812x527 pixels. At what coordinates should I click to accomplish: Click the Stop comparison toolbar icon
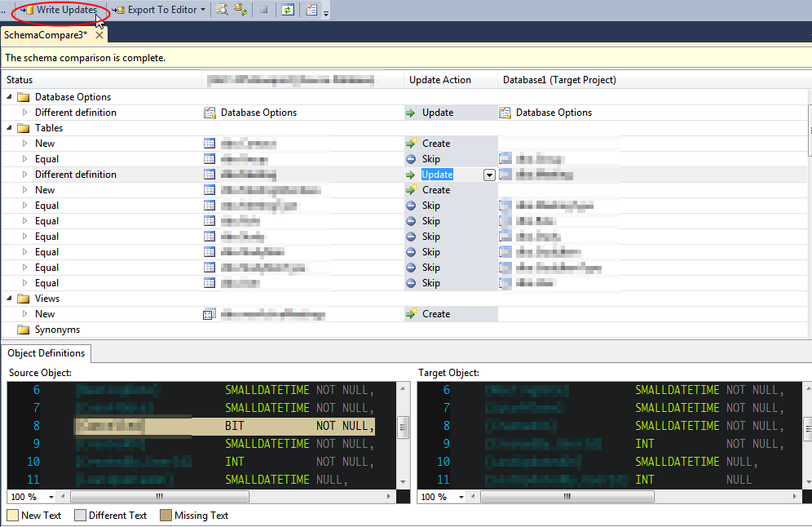tap(263, 10)
